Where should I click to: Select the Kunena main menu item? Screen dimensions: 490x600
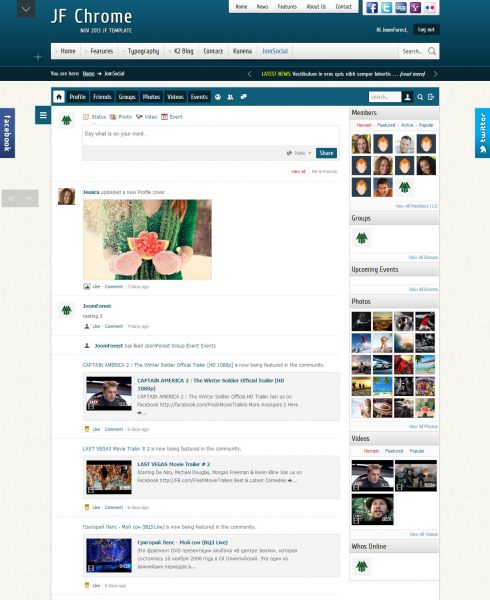(242, 51)
